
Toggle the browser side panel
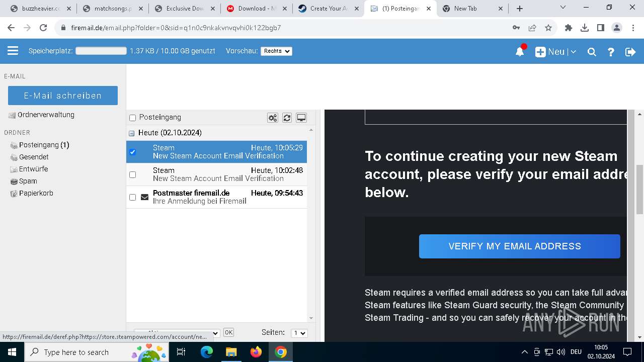(x=601, y=28)
